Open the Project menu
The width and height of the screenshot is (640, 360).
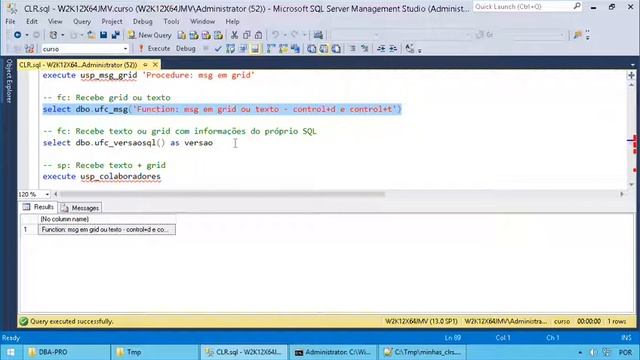(112, 22)
